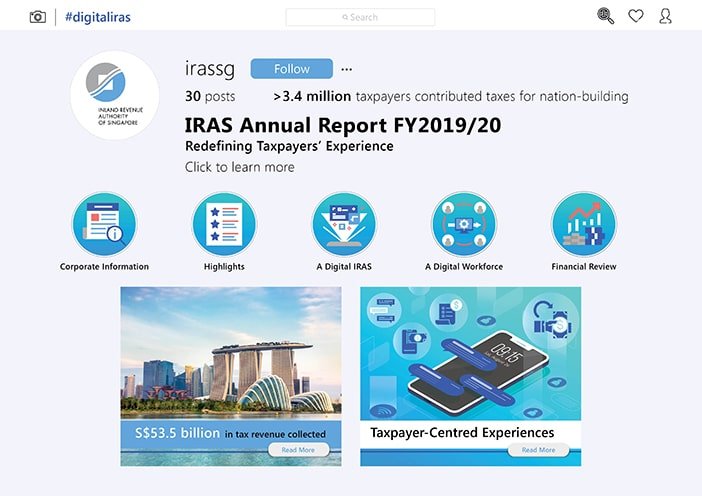This screenshot has height=496, width=702.
Task: Click the IRAS Annual Report FY2019/20 heading
Action: tap(343, 125)
